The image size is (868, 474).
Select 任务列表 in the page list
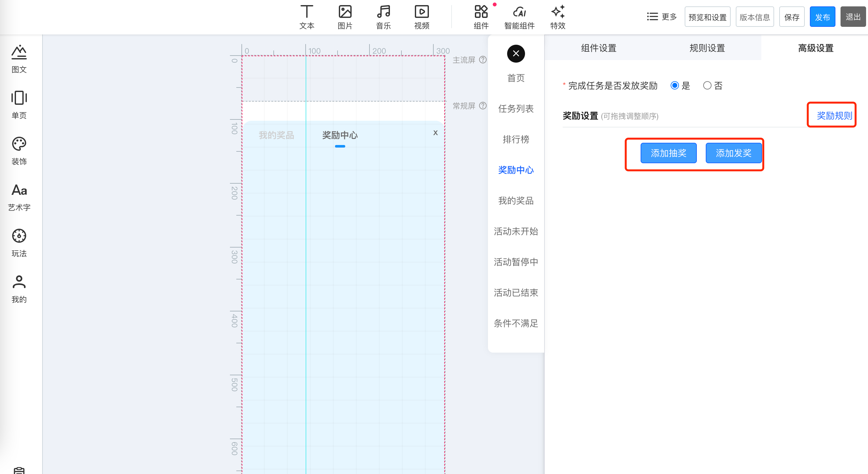tap(515, 109)
